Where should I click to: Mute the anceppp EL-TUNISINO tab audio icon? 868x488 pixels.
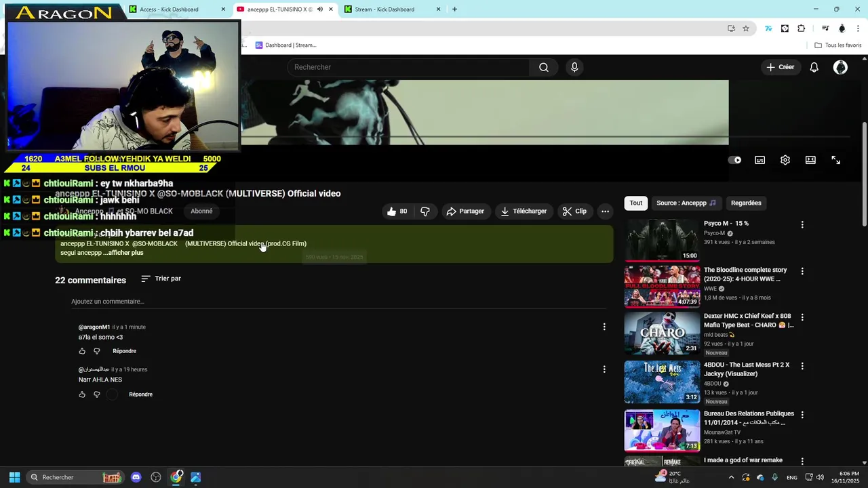coord(319,9)
